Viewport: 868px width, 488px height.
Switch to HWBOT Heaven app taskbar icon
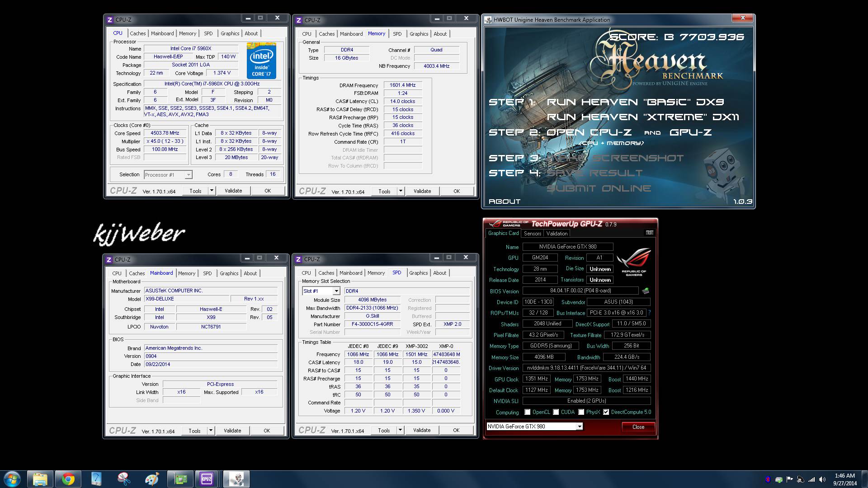(236, 479)
